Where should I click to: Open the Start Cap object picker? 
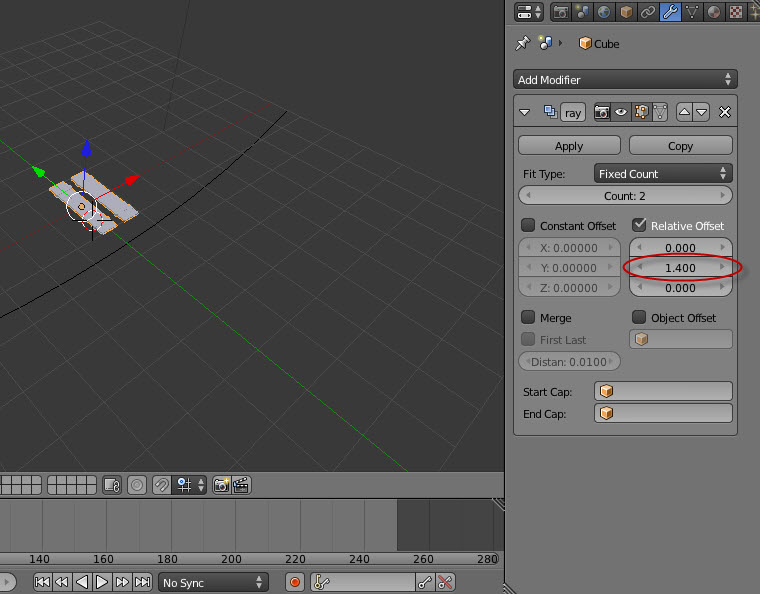663,391
